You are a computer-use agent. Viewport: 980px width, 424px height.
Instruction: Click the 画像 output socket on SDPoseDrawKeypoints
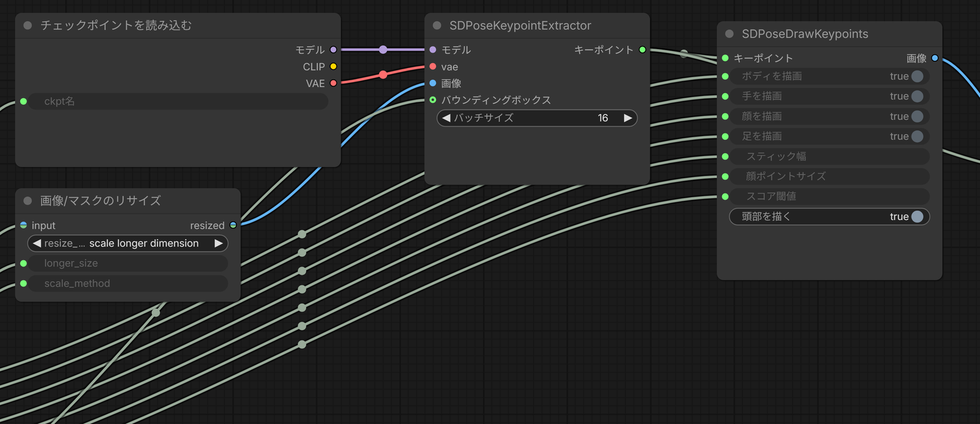(x=935, y=58)
